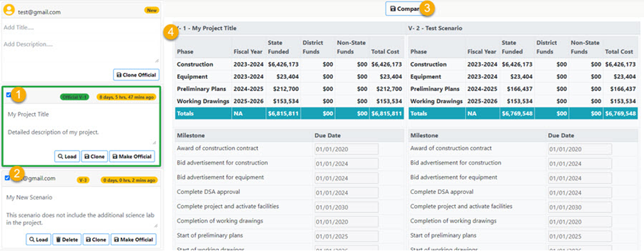Make Official on My Project Title card
644x251 pixels.
click(x=132, y=156)
